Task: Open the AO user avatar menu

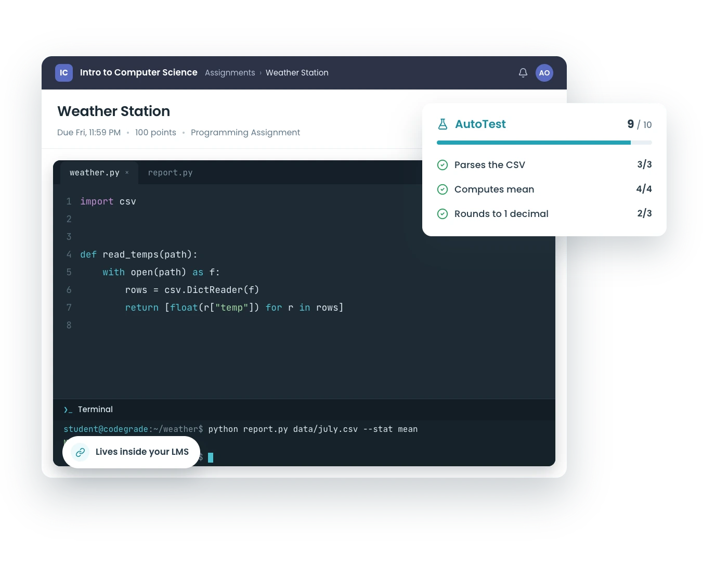Action: tap(544, 73)
